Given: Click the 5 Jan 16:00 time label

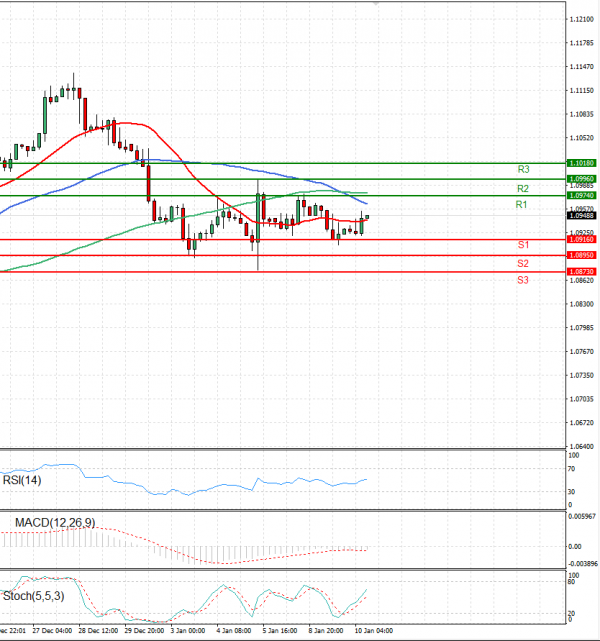Looking at the screenshot, I should coord(280,631).
